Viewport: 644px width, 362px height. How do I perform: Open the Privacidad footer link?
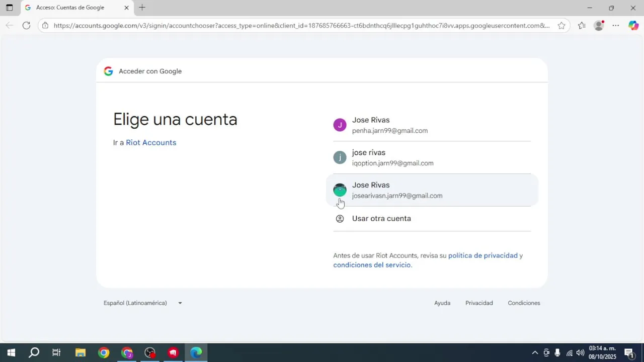(x=479, y=303)
